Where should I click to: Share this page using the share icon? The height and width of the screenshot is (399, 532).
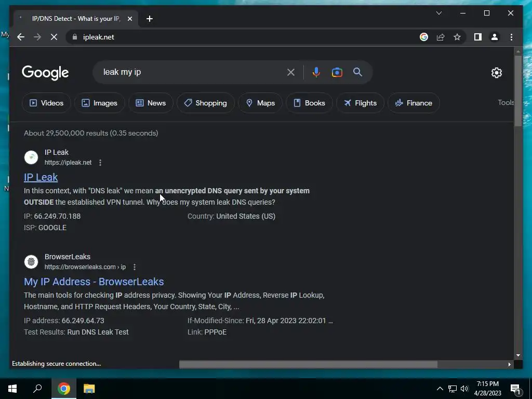tap(441, 37)
